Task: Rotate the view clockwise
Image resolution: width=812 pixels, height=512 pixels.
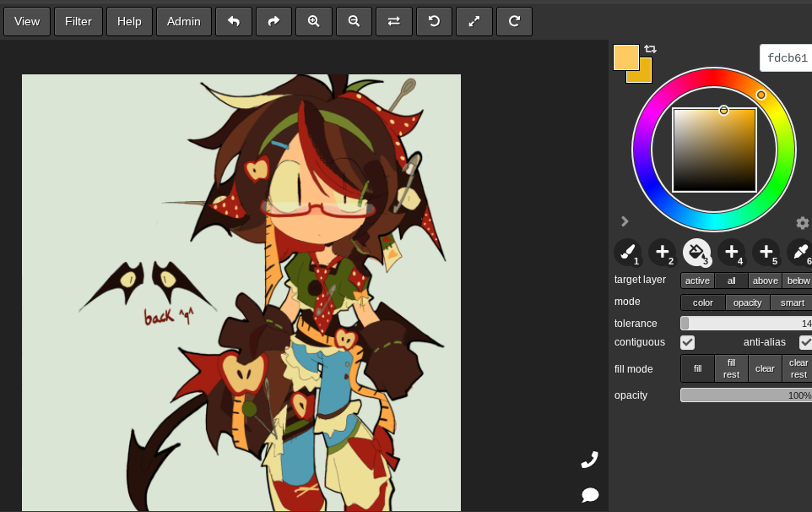Action: (514, 21)
